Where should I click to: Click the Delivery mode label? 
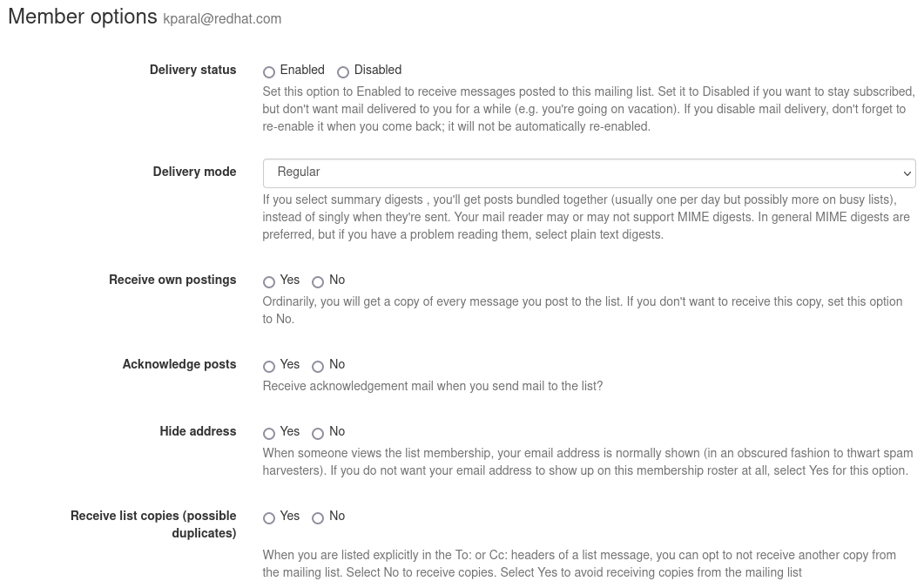tap(194, 172)
